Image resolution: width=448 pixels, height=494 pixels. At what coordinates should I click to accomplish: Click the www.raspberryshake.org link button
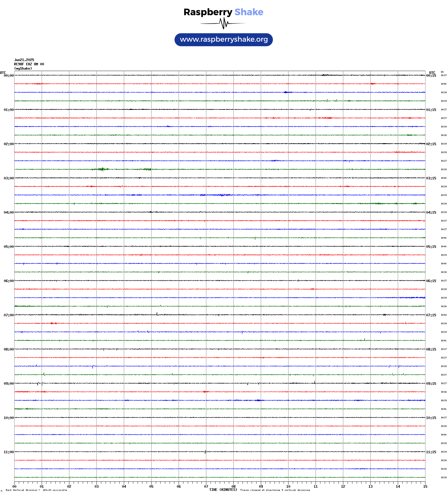(x=223, y=40)
